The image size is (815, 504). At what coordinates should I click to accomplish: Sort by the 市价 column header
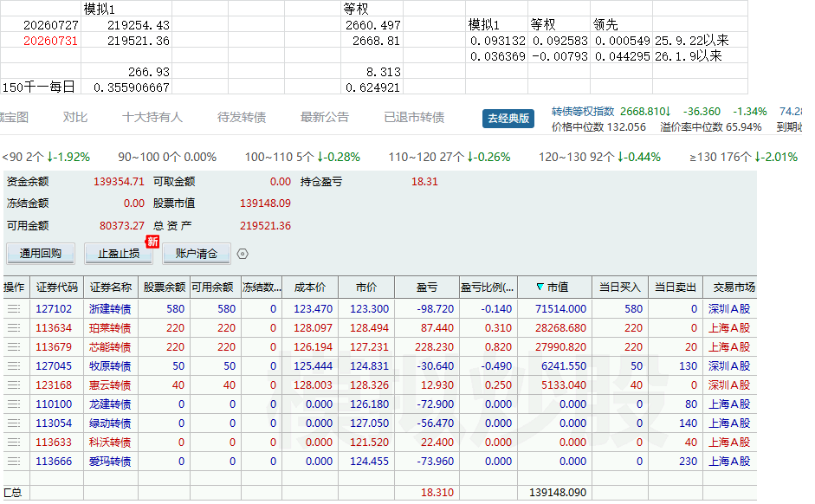click(366, 288)
